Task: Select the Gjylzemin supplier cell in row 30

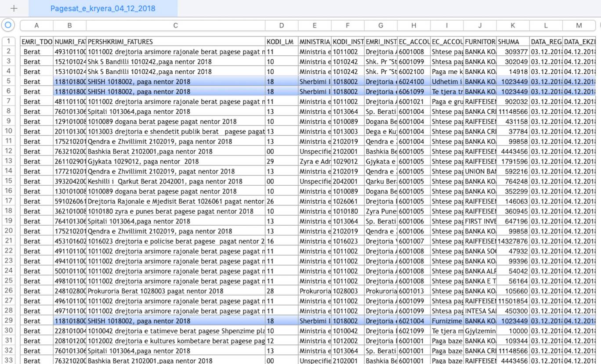Action: click(480, 331)
